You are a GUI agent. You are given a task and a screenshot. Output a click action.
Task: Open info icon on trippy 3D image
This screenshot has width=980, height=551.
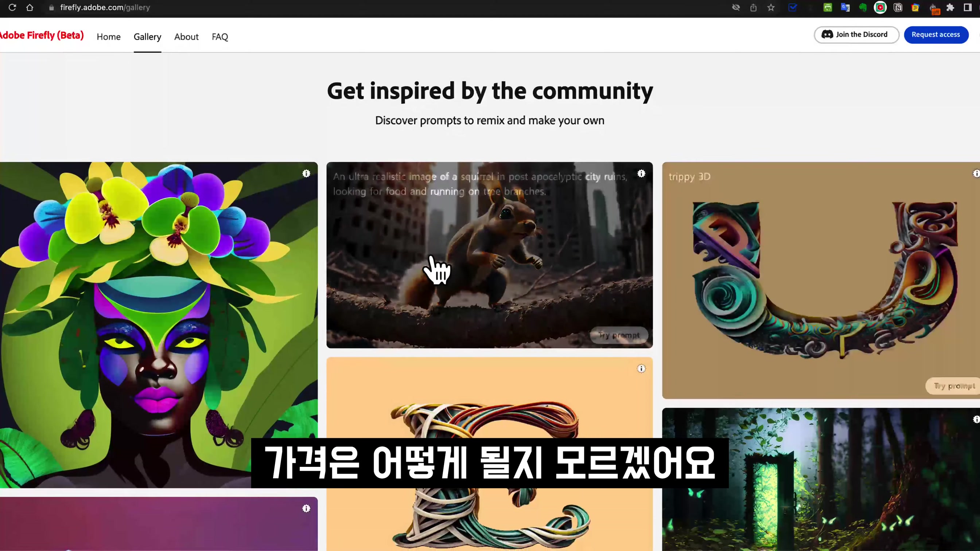coord(976,174)
